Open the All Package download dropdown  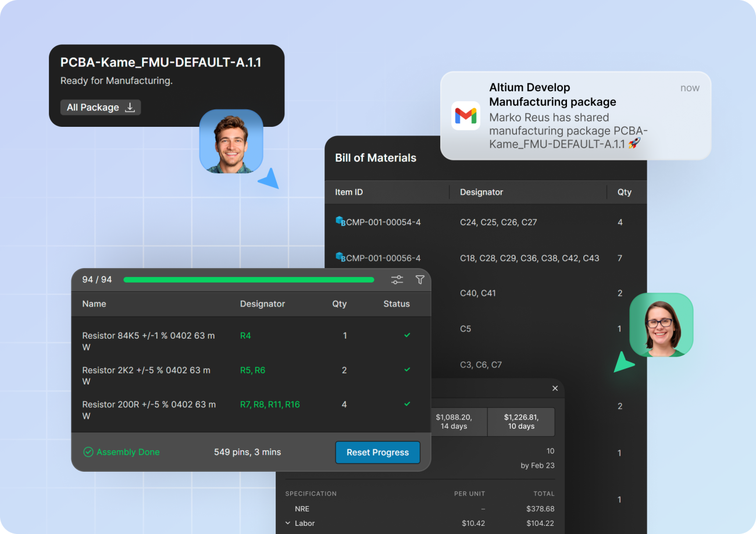click(x=101, y=108)
